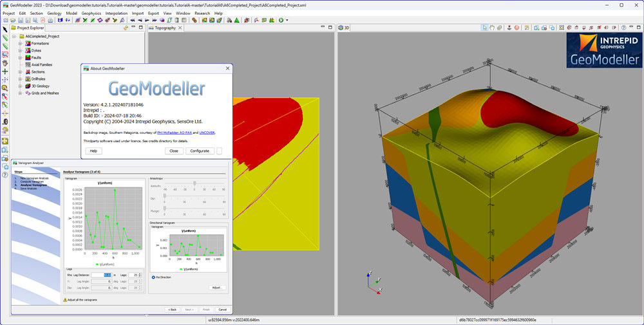The image size is (644, 325).
Task: Click the magnifier zoom tool in left sidebar
Action: 5,54
